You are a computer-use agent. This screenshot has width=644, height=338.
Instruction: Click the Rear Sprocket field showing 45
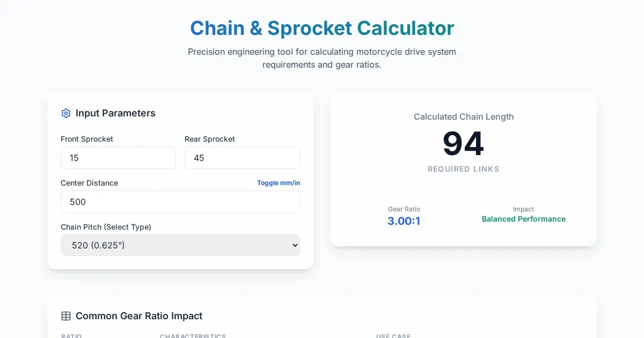click(x=242, y=158)
